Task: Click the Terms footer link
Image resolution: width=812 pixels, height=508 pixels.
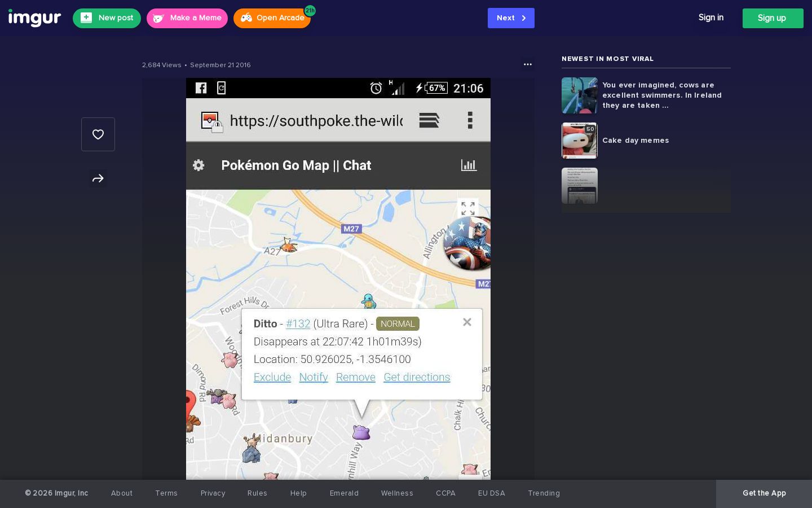Action: pyautogui.click(x=166, y=493)
